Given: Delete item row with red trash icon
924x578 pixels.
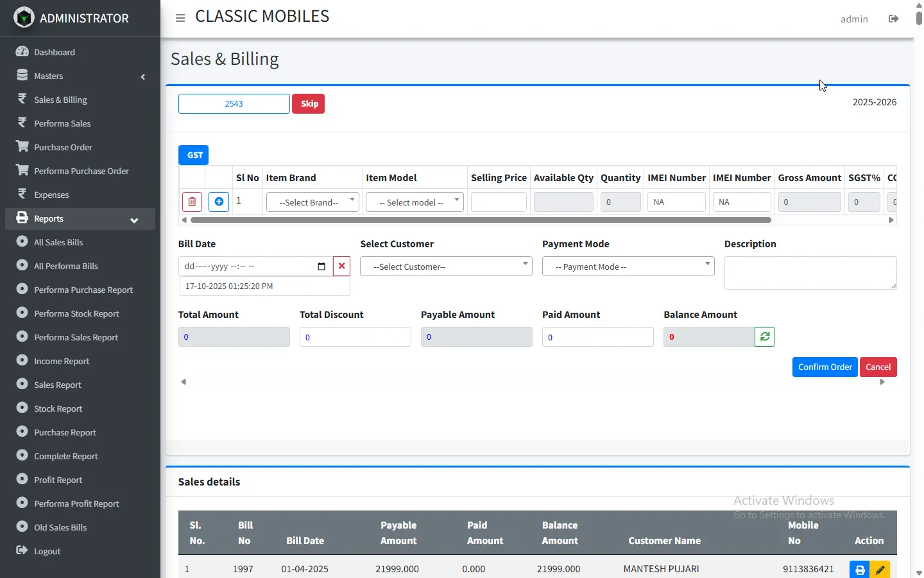Looking at the screenshot, I should (x=192, y=202).
